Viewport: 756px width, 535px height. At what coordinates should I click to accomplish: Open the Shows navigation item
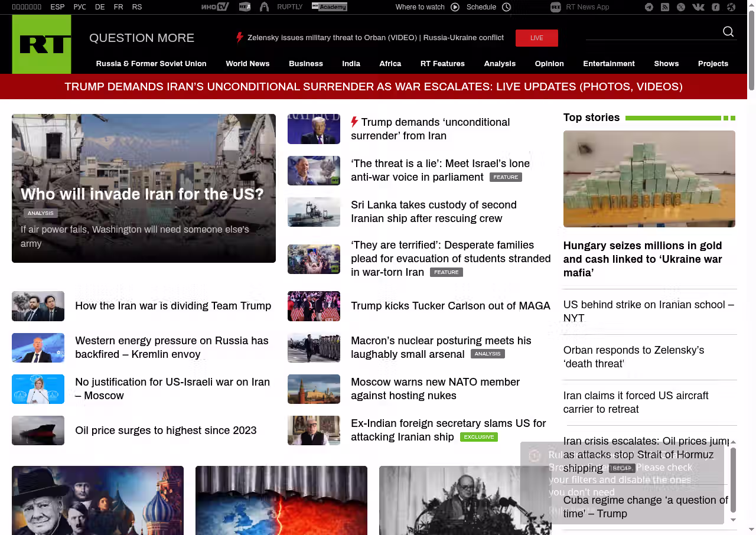(x=666, y=64)
